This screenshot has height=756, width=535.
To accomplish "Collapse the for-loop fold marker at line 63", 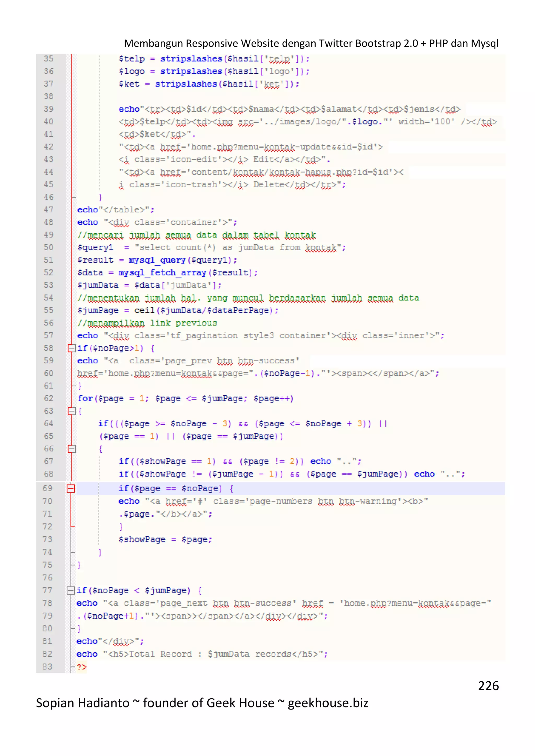I will [72, 411].
